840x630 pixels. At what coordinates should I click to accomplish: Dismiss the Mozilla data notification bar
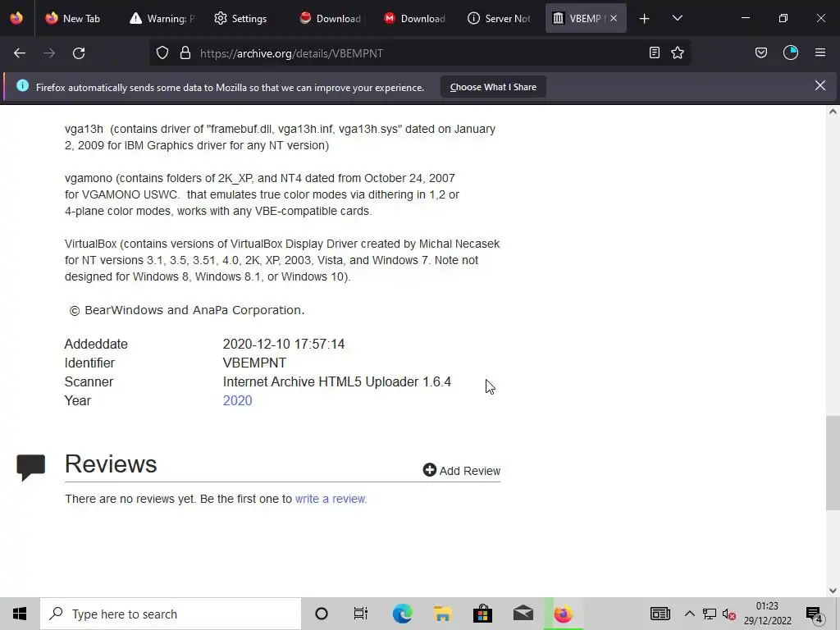(x=820, y=85)
